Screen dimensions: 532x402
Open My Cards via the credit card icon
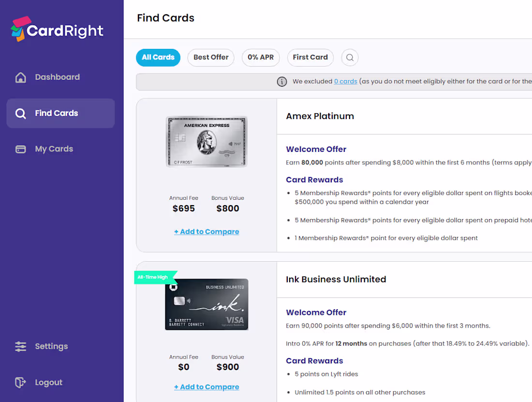20,149
